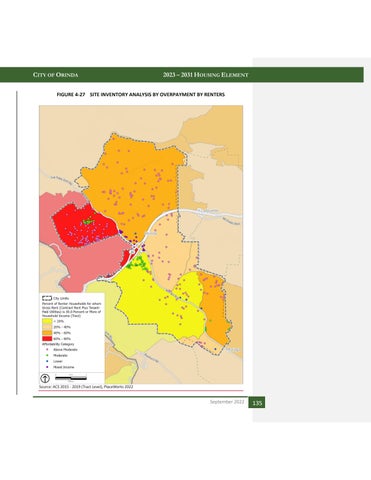The height and width of the screenshot is (480, 371).
Task: Click the City of Orinda header text
Action: (56, 75)
